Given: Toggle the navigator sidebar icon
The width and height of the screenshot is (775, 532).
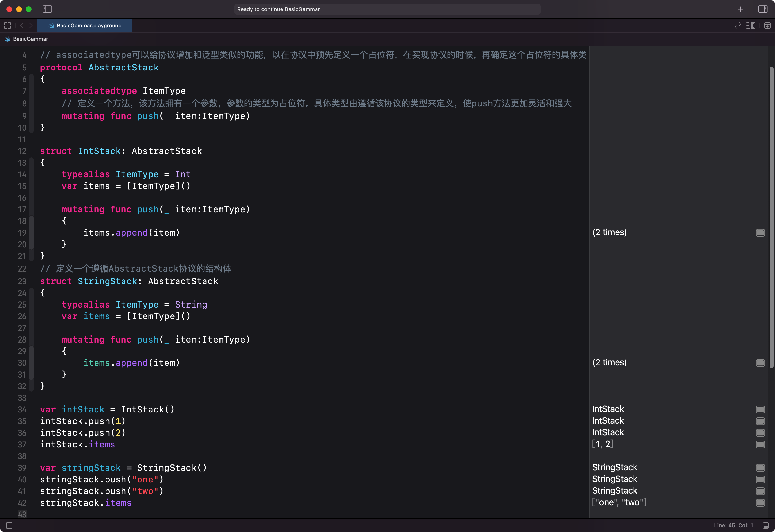Looking at the screenshot, I should pos(47,9).
